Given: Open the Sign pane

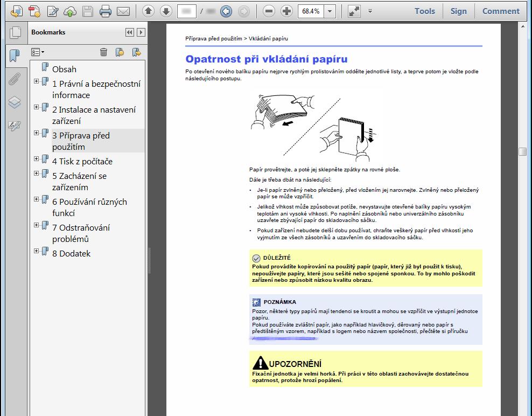Looking at the screenshot, I should coord(458,11).
